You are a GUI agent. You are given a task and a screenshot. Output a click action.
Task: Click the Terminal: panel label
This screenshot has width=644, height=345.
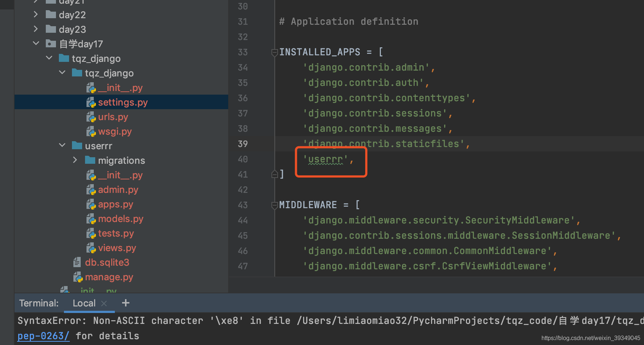click(x=39, y=303)
